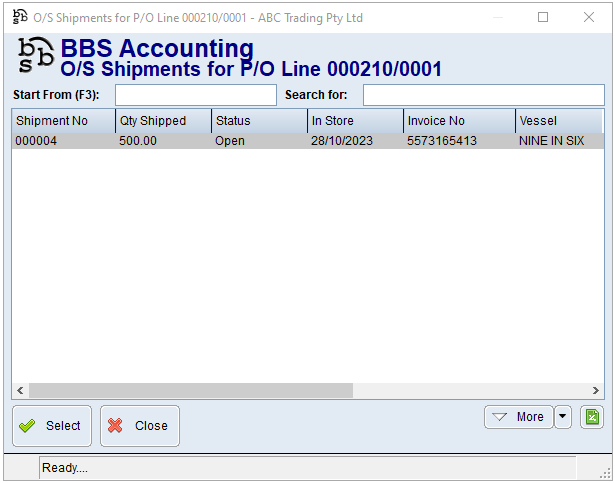Screen dimensions: 615x483
Task: Expand the small arrow beside More
Action: pyautogui.click(x=563, y=417)
